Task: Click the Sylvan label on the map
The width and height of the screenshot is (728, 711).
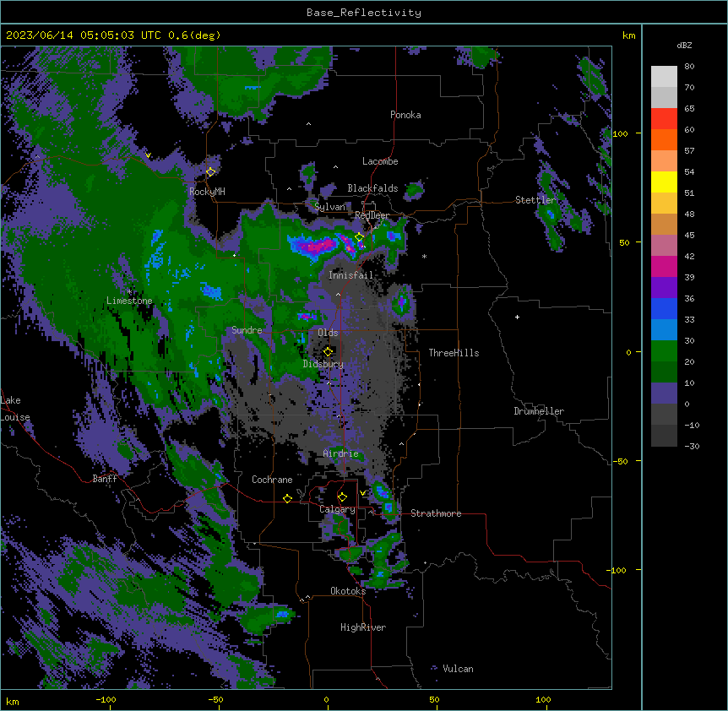Action: [330, 207]
